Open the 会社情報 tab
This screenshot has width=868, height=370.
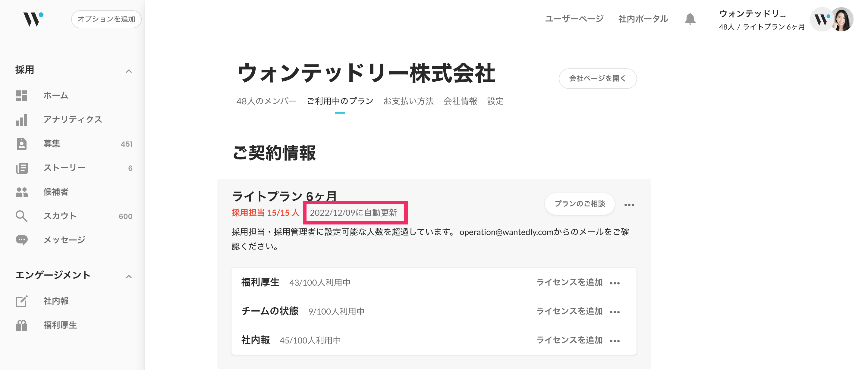point(460,101)
